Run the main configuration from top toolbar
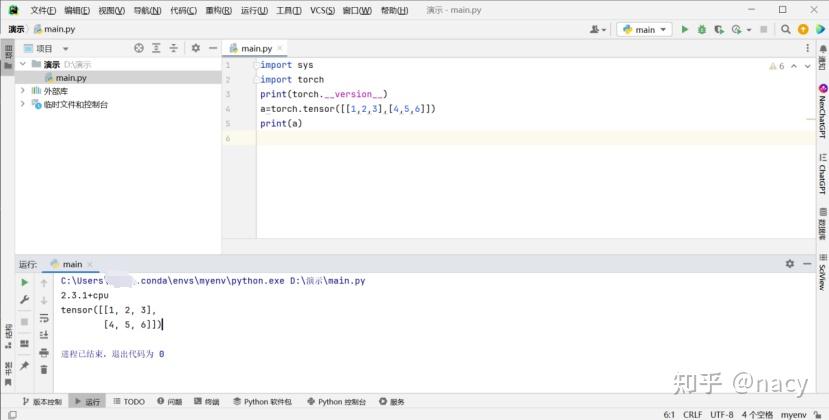This screenshot has height=420, width=829. click(x=685, y=30)
